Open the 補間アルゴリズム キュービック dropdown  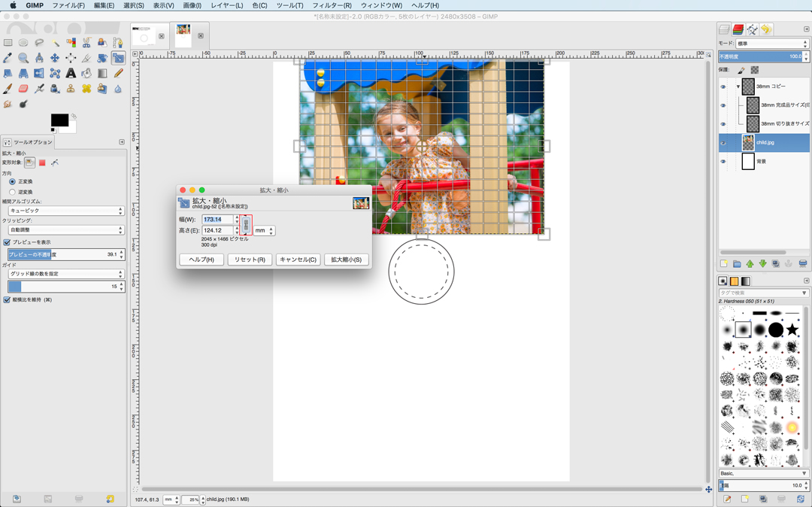tap(66, 211)
